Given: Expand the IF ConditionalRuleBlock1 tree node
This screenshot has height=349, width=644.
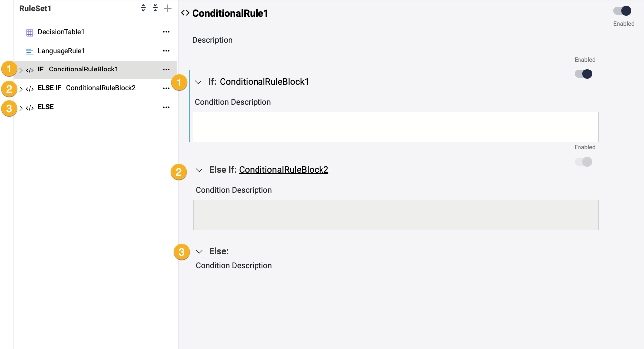Looking at the screenshot, I should tap(21, 70).
